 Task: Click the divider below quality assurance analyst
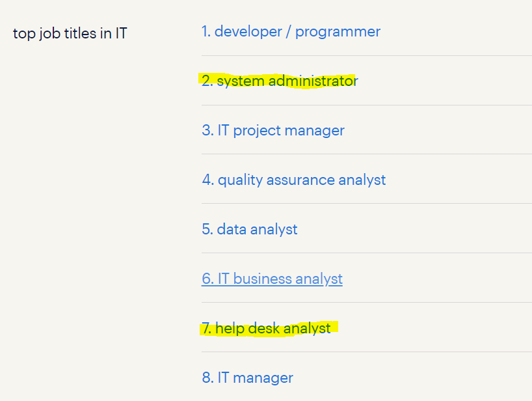(x=367, y=204)
